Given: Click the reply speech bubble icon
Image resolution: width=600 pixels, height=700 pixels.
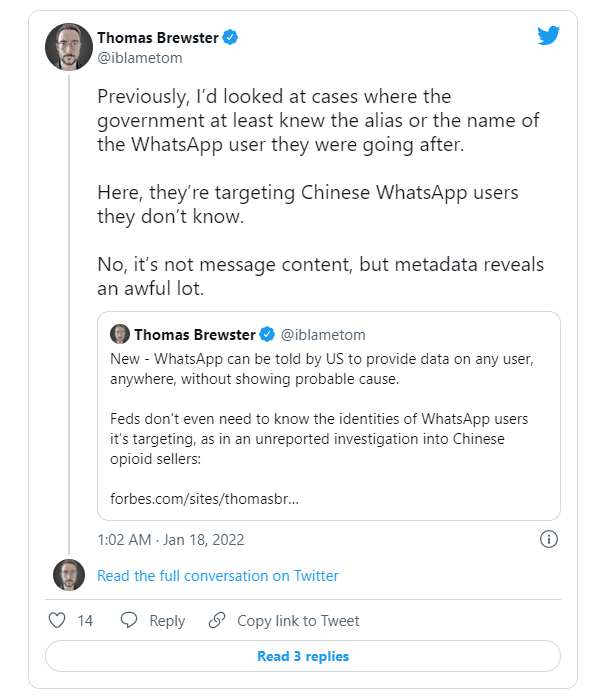Looking at the screenshot, I should coord(129,621).
